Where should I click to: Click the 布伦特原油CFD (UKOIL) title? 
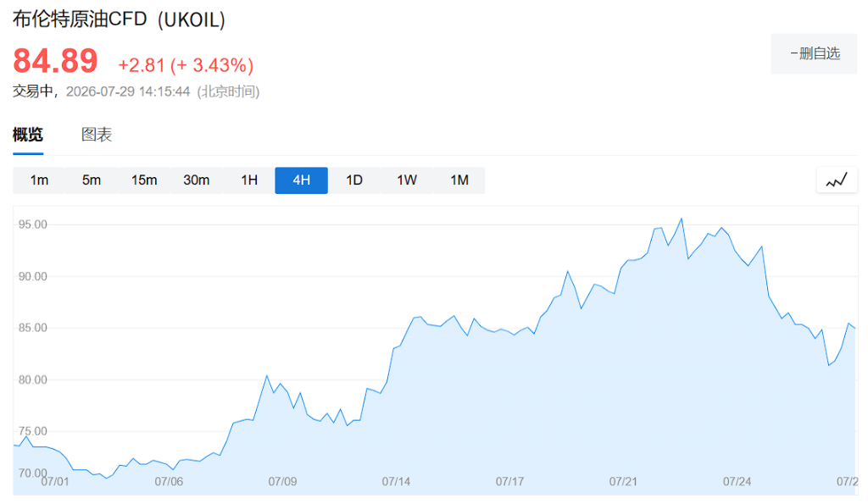tap(119, 19)
